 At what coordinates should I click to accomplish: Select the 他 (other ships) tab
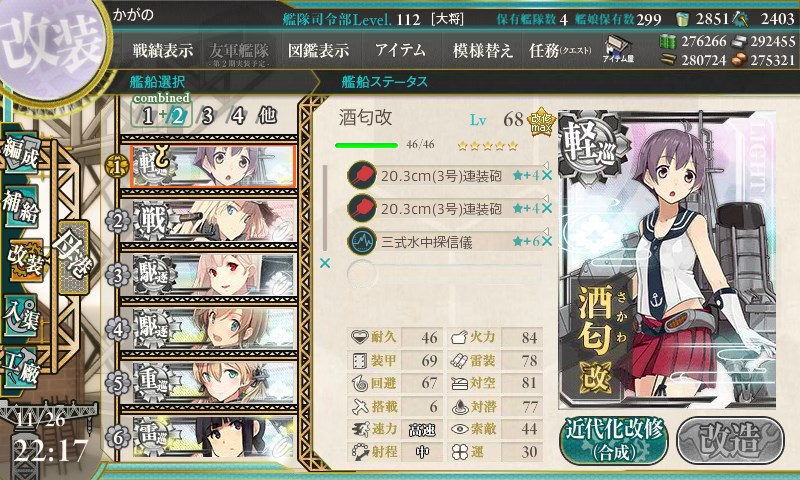coord(268,115)
